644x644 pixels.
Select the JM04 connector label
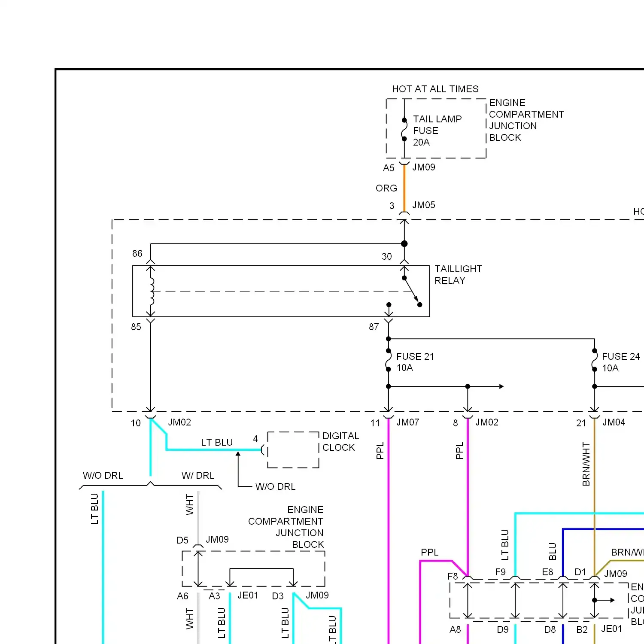tap(614, 422)
